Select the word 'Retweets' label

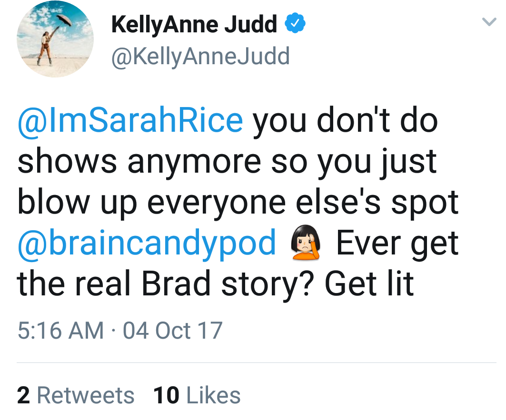[x=86, y=395]
